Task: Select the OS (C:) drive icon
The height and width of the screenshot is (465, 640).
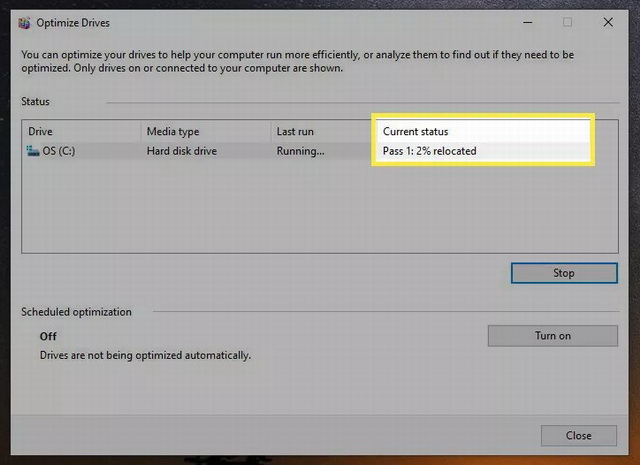Action: point(33,151)
